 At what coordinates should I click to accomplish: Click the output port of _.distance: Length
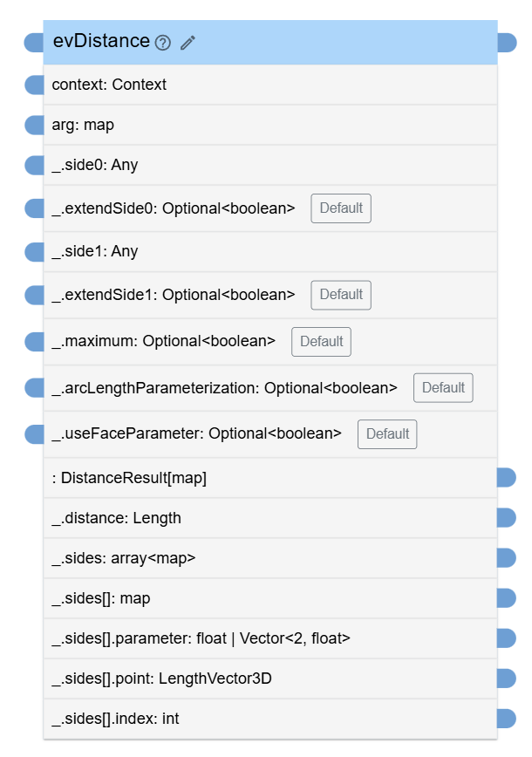tap(507, 518)
